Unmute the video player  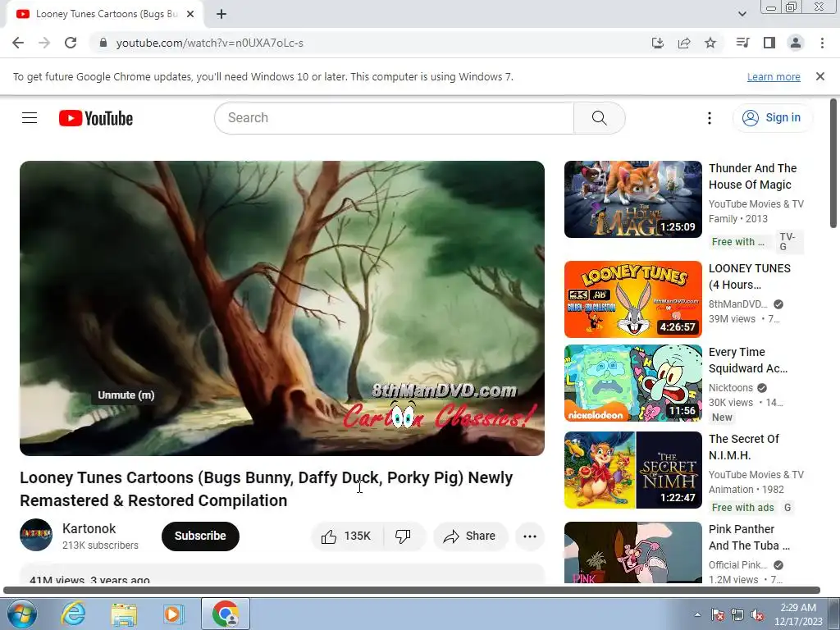coord(126,395)
